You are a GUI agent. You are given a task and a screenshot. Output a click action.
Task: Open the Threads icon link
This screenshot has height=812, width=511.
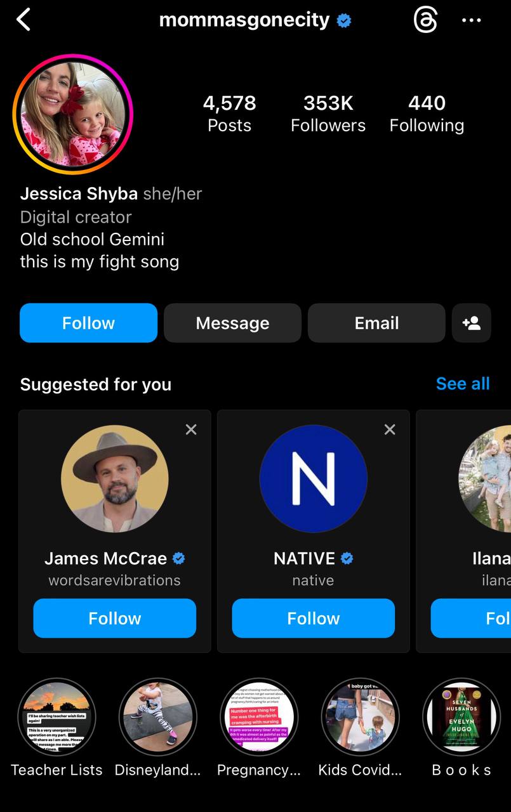tap(425, 20)
